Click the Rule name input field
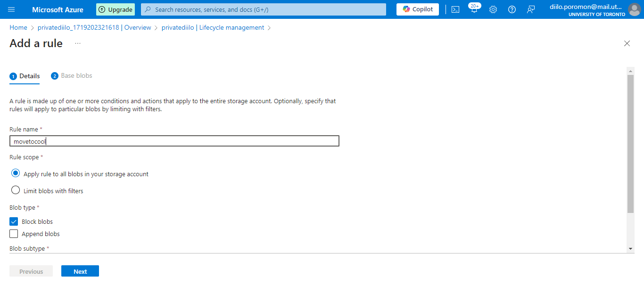 (x=174, y=141)
